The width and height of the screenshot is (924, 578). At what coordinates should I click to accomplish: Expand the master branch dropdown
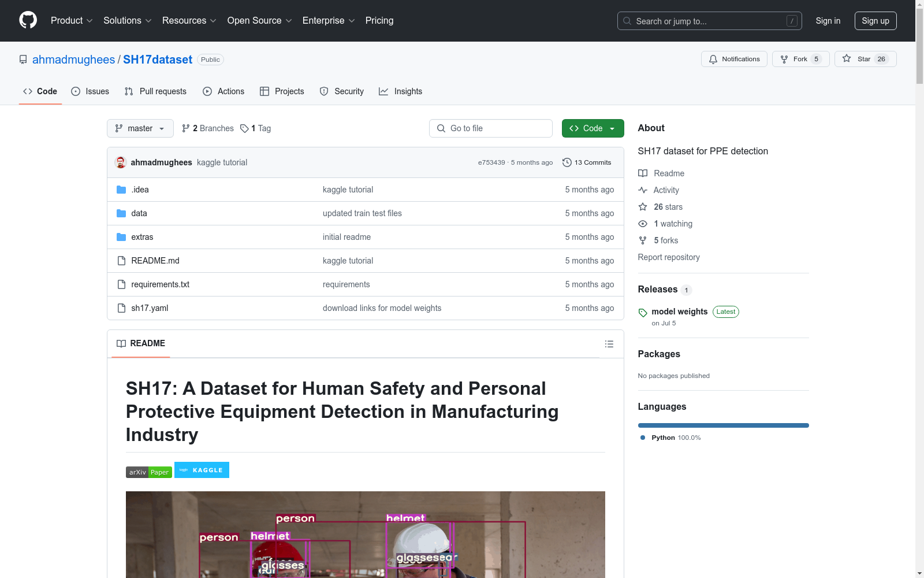click(140, 128)
